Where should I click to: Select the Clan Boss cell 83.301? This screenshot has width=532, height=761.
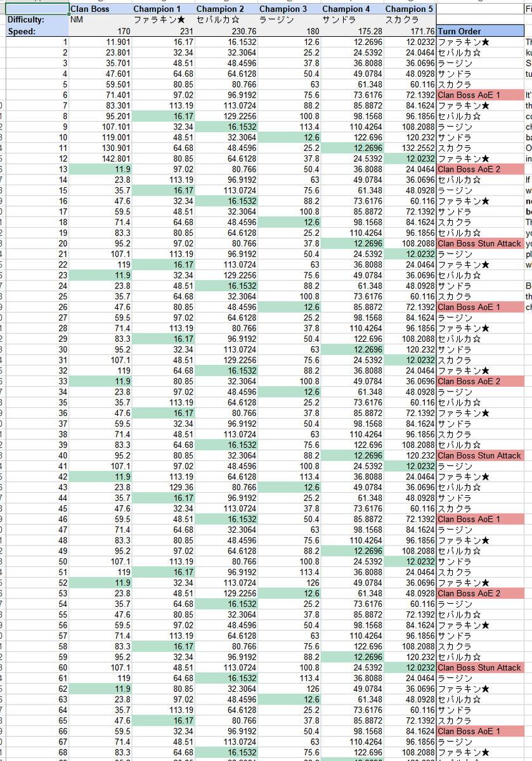(x=100, y=105)
